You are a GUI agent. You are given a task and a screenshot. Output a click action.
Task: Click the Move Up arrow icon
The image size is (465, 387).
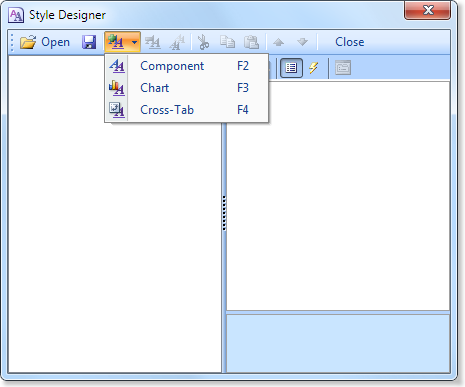tap(278, 42)
